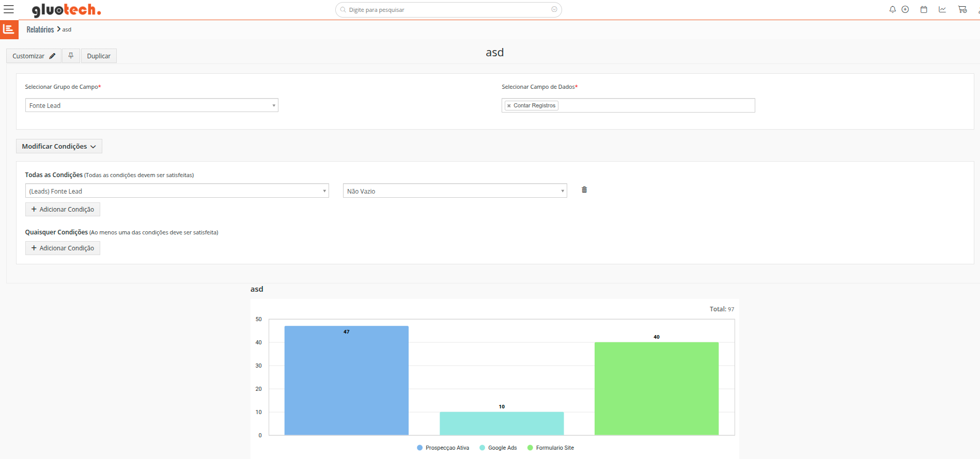Toggle Google Ads series in chart legend
The height and width of the screenshot is (459, 980).
coord(498,448)
